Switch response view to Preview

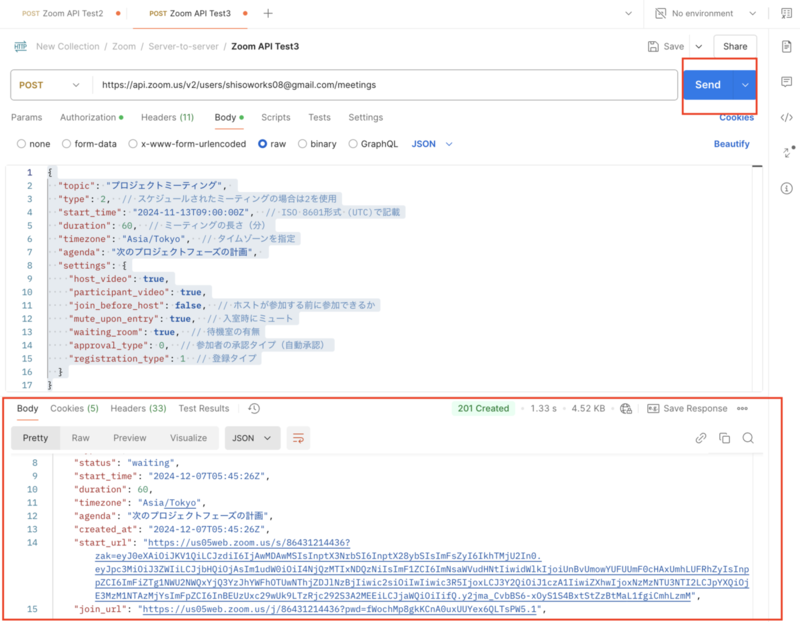tap(130, 438)
